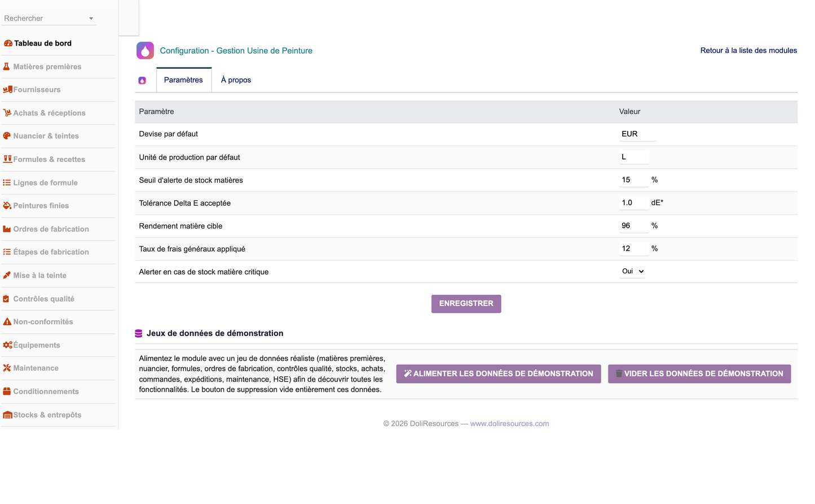Click the Fournisseurs truck icon
Viewport: 815px width, 504px height.
pyautogui.click(x=8, y=90)
